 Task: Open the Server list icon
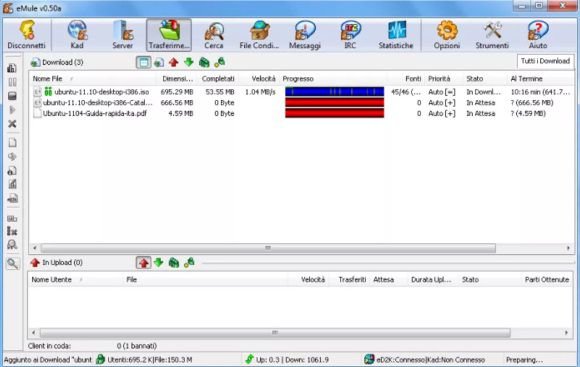point(122,35)
